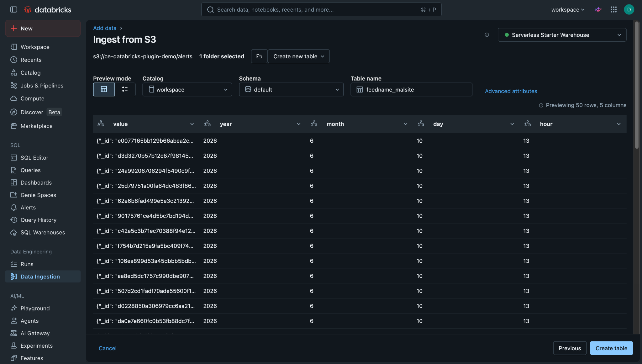This screenshot has width=642, height=364.
Task: Open the Schema default dropdown
Action: (291, 90)
